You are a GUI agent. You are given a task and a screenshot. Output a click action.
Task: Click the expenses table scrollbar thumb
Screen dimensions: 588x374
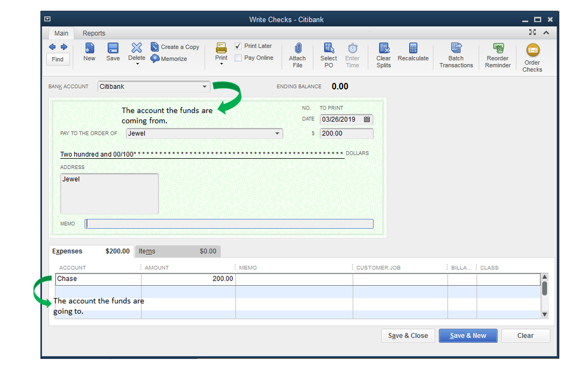(x=545, y=289)
